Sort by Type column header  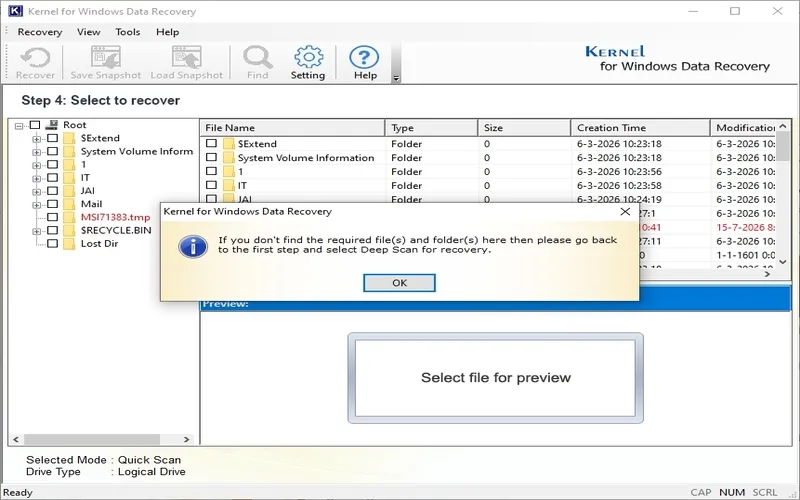(431, 128)
